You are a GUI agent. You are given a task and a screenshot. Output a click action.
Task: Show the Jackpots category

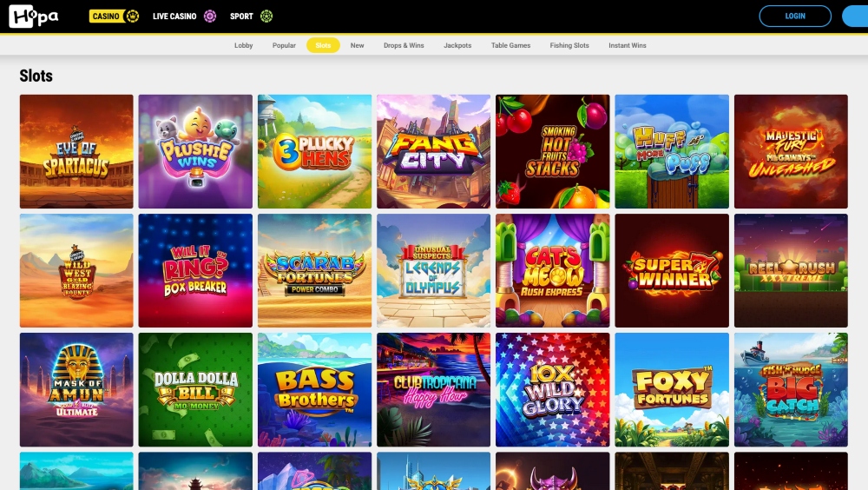click(457, 45)
